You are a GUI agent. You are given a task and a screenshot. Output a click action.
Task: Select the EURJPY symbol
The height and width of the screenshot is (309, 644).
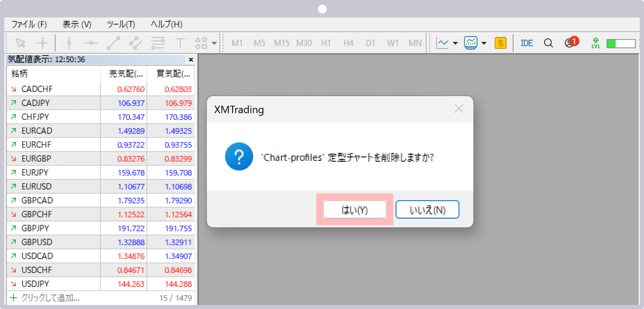35,173
